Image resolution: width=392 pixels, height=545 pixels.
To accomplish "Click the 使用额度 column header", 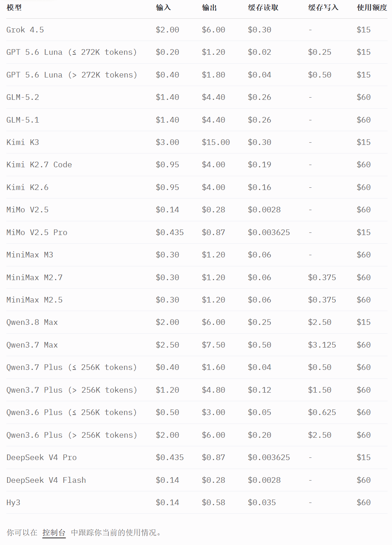I will (372, 7).
